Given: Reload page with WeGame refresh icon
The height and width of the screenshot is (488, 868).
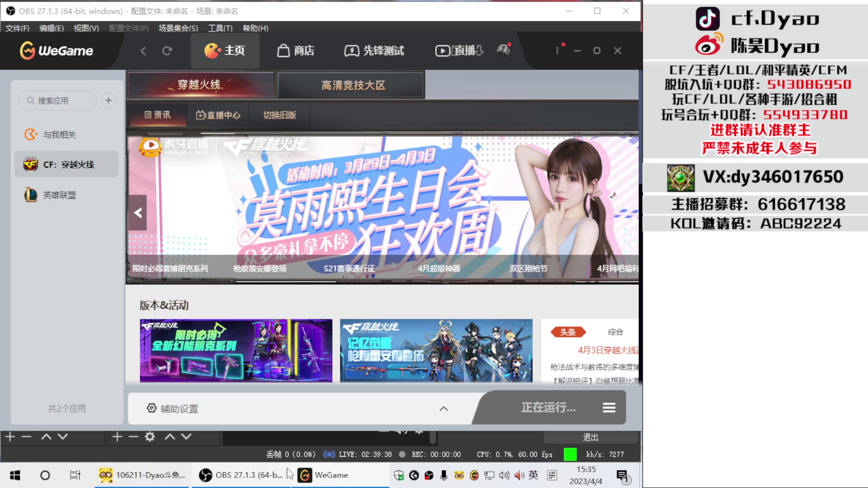Looking at the screenshot, I should [x=167, y=51].
